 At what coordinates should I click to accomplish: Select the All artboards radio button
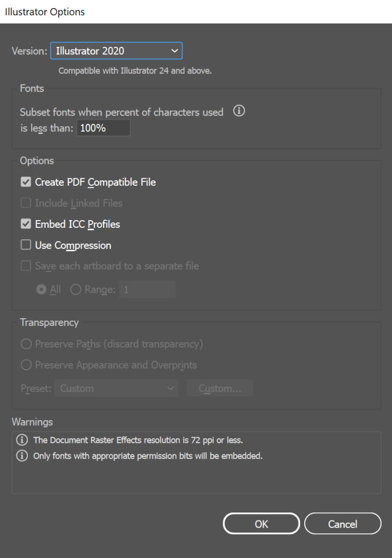pyautogui.click(x=41, y=290)
